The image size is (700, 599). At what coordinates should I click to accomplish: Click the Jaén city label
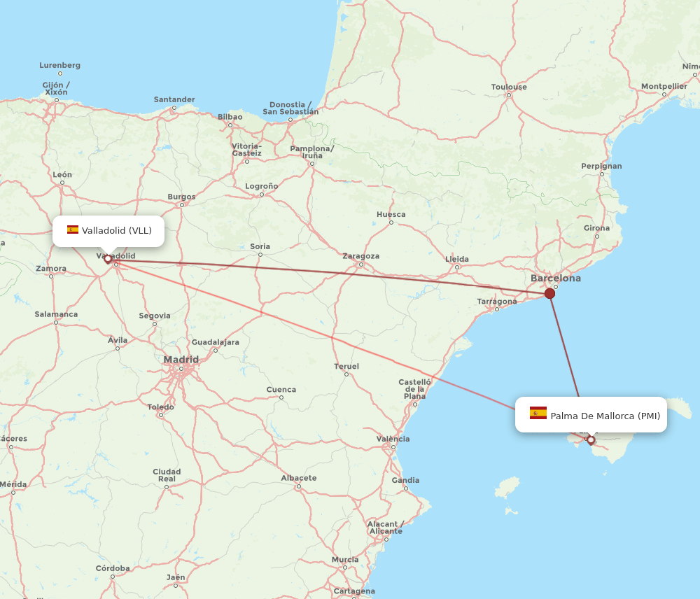coord(176,577)
